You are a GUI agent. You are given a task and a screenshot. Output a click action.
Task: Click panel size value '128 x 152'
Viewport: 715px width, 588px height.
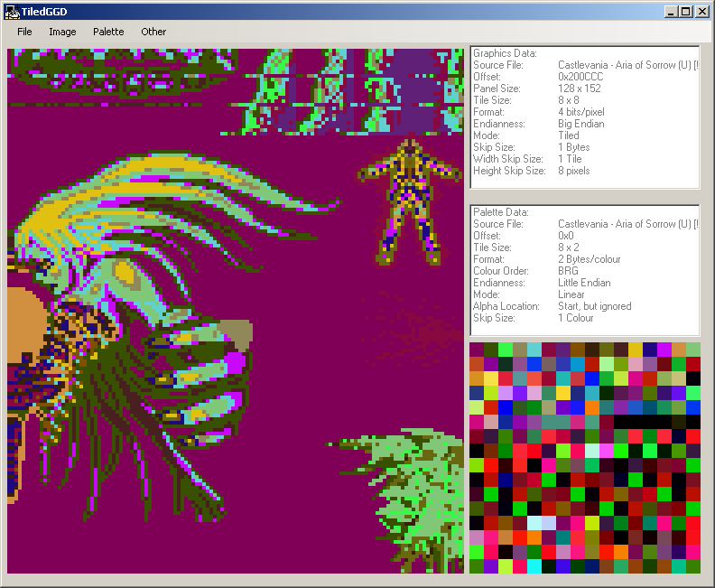[x=580, y=89]
